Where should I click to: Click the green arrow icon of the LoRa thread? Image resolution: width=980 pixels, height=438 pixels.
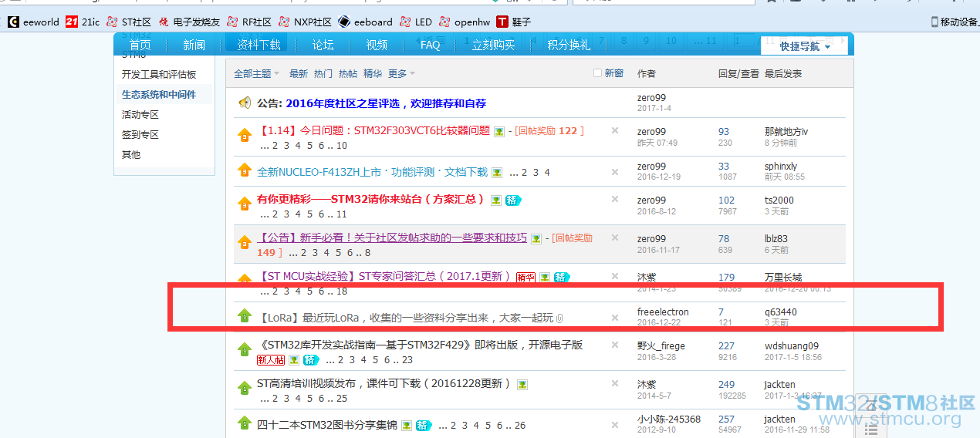coord(245,315)
